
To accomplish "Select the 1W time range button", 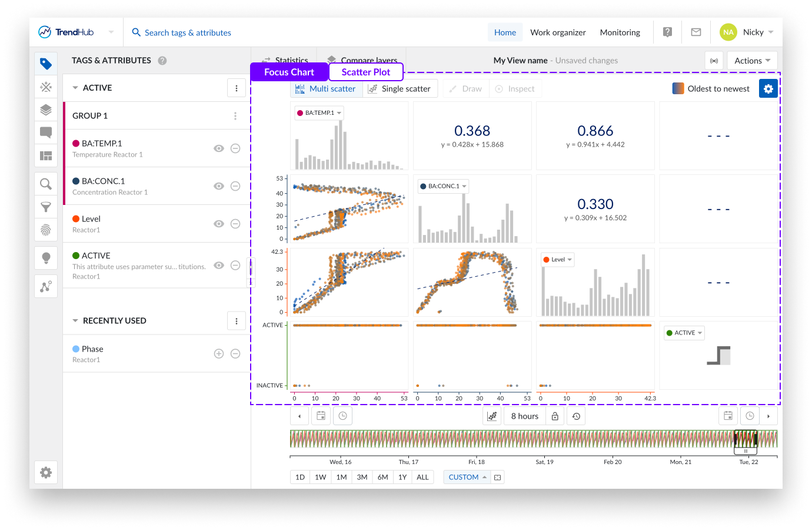I will click(x=320, y=477).
